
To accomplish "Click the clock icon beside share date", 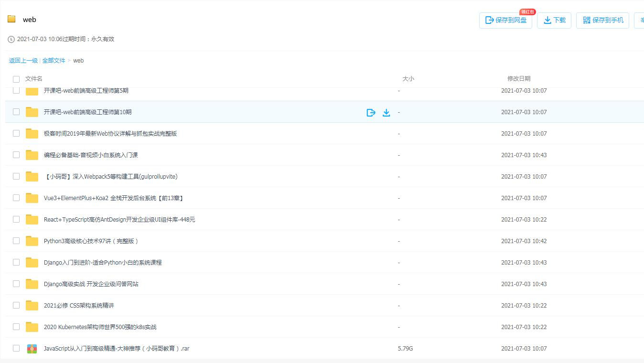I will [x=11, y=39].
